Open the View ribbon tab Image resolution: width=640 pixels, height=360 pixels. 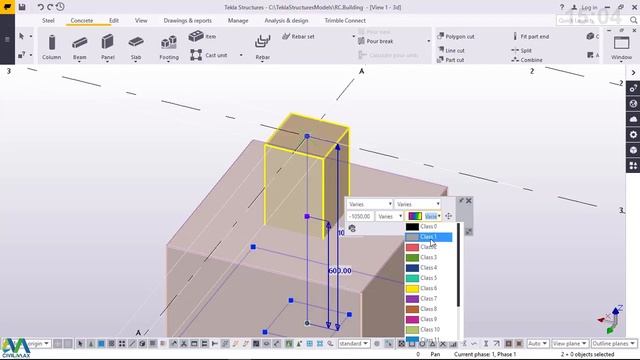(x=141, y=20)
